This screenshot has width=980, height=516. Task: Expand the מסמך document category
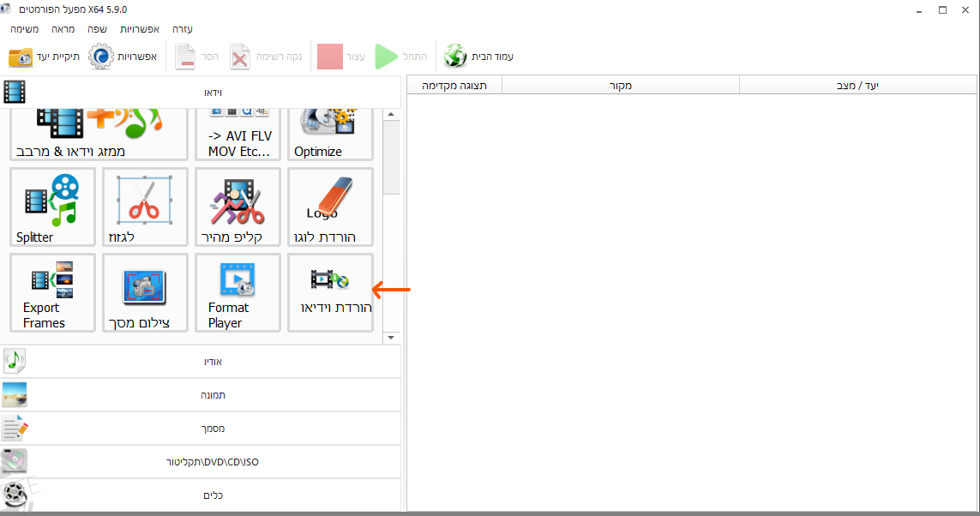pos(201,429)
